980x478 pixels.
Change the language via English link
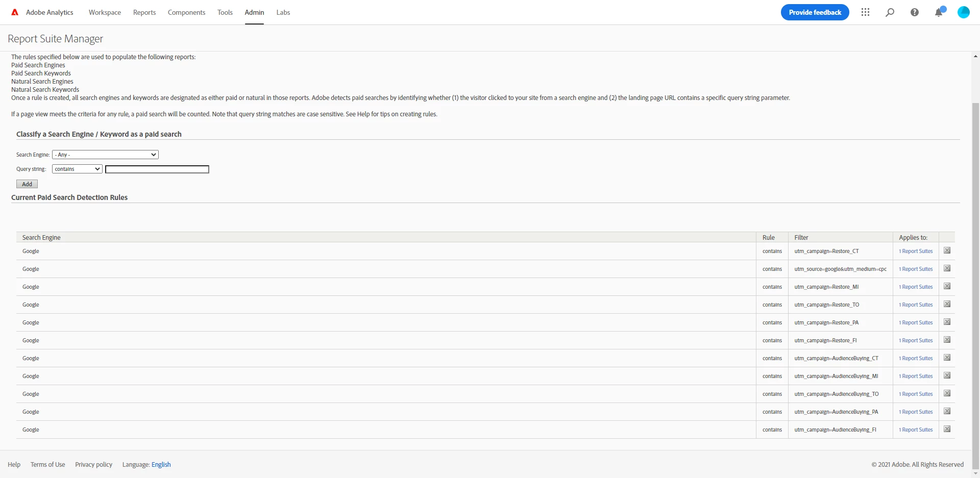pyautogui.click(x=161, y=464)
